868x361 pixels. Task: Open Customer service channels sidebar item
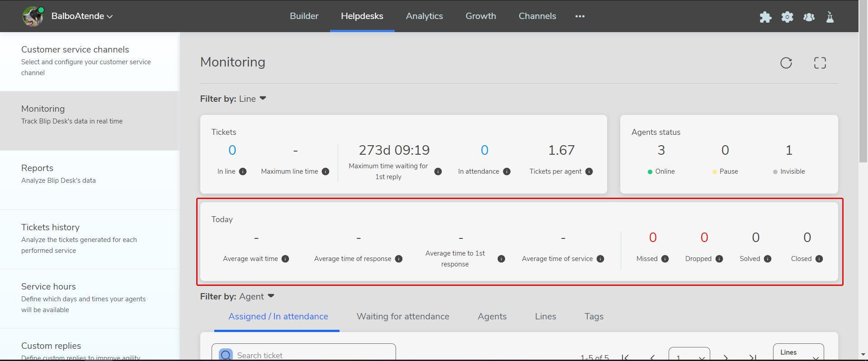[x=90, y=62]
